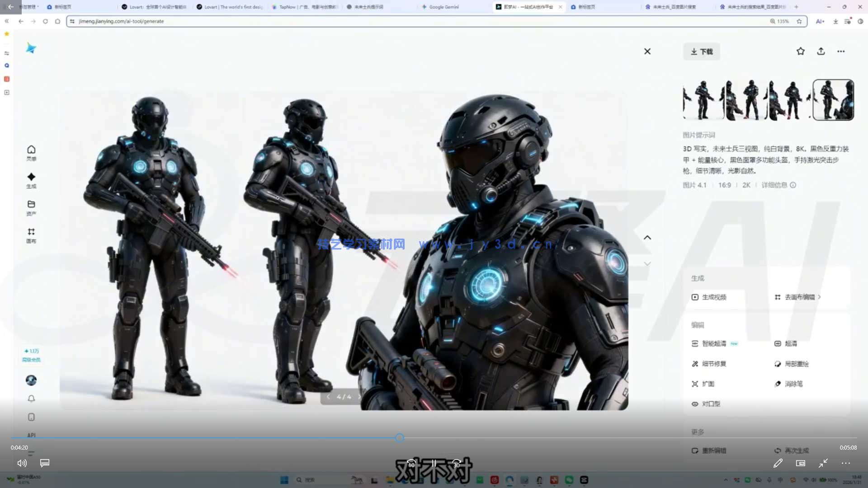Select the 扩图 image expand tool
The height and width of the screenshot is (488, 868).
click(708, 384)
